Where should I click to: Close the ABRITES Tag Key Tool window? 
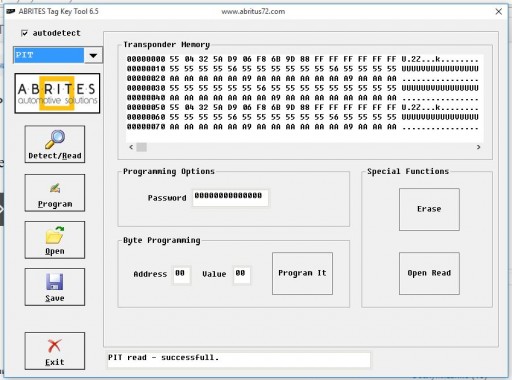[499, 12]
